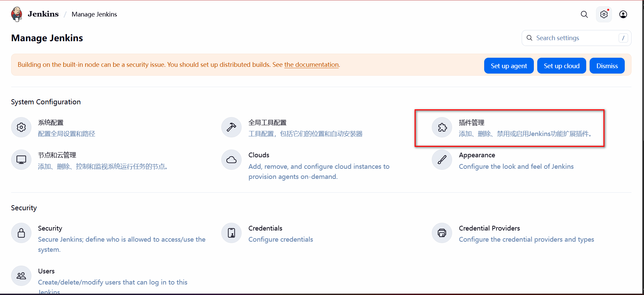
Task: Open the search magnifier in header
Action: [x=584, y=14]
